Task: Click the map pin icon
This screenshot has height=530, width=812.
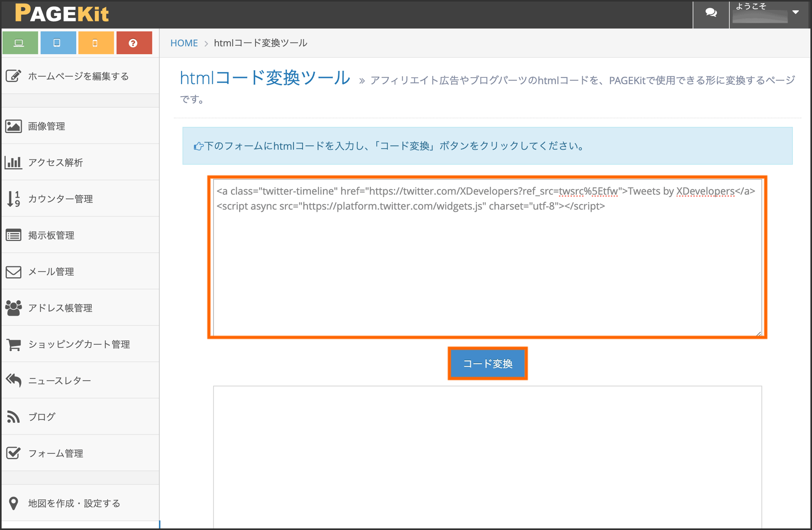Action: pyautogui.click(x=13, y=504)
